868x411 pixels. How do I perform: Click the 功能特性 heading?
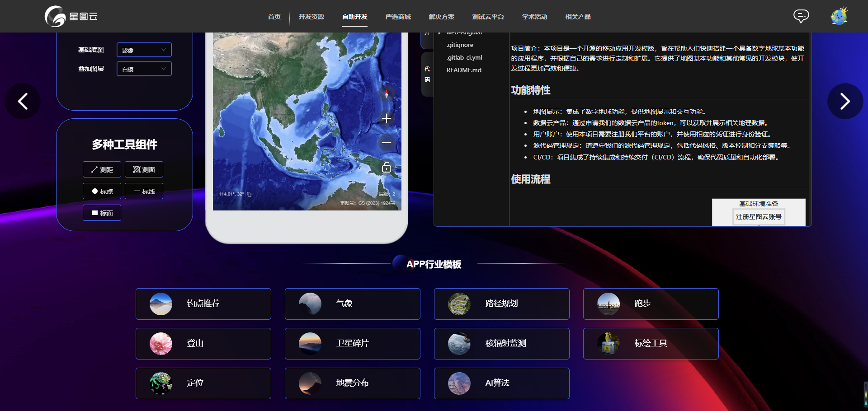pyautogui.click(x=531, y=90)
